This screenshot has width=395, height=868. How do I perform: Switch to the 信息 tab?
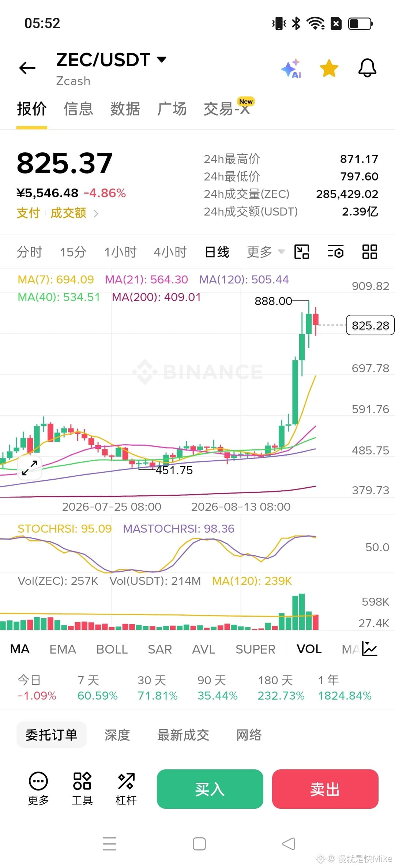[x=78, y=109]
